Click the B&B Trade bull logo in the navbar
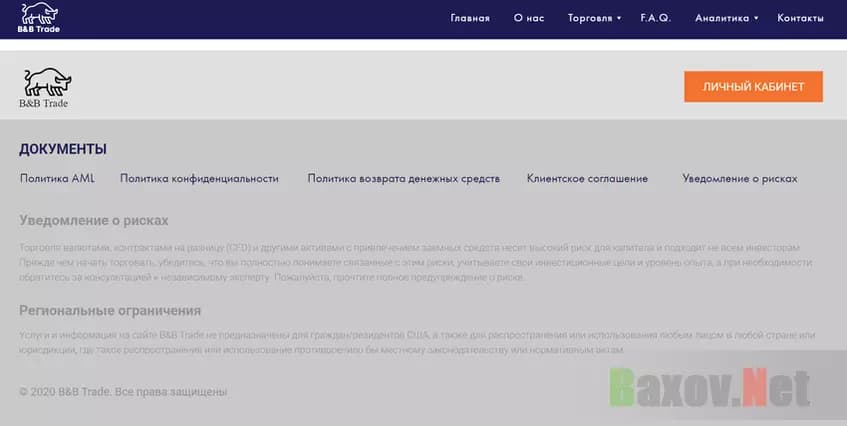The width and height of the screenshot is (847, 426). click(38, 17)
